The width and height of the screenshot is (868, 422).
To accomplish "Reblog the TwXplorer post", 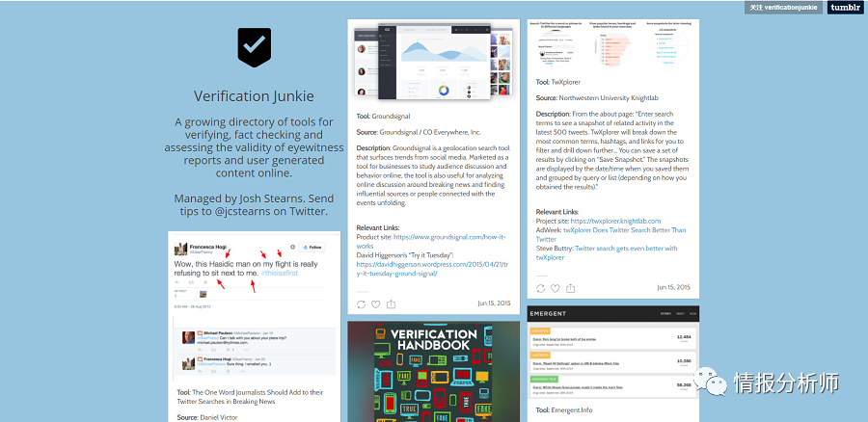I will (x=541, y=288).
